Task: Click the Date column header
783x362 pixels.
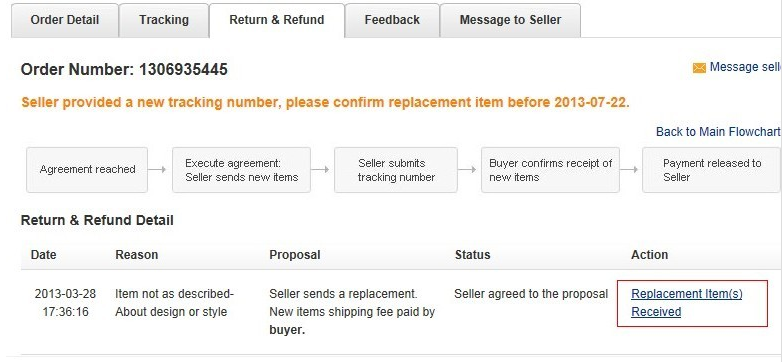Action: (x=43, y=255)
